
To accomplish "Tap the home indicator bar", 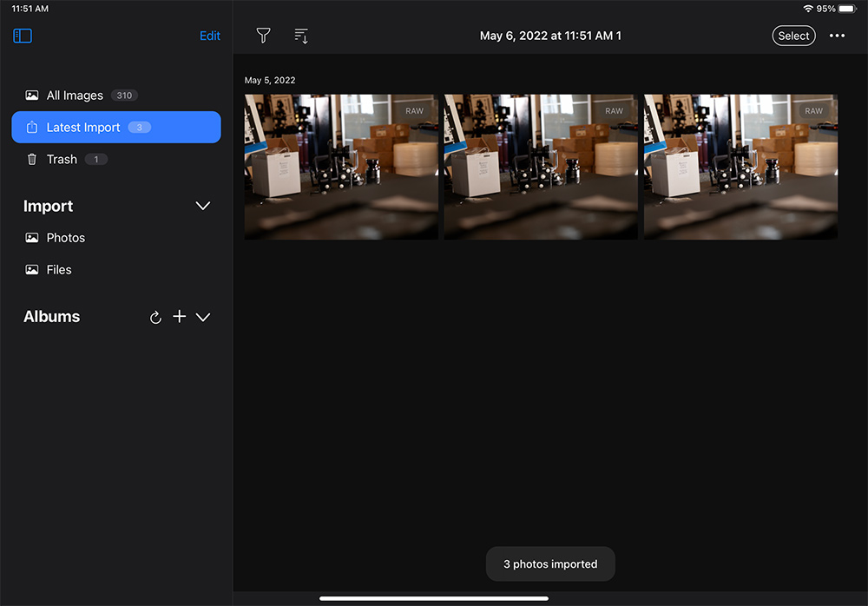I will click(x=434, y=598).
